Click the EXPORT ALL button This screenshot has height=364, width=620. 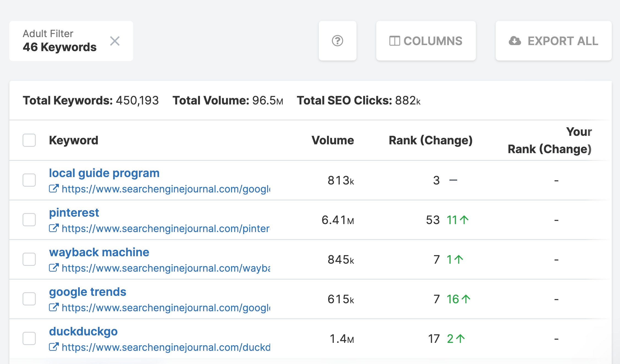(553, 41)
